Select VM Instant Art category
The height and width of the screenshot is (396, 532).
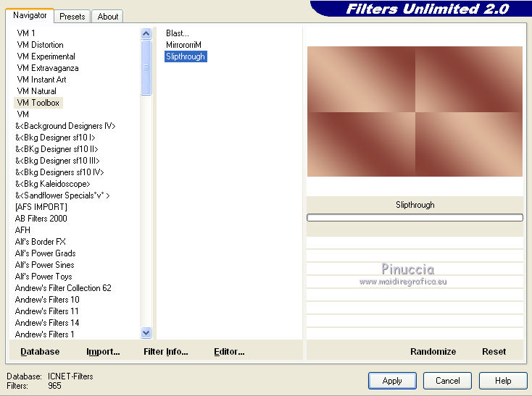(41, 79)
